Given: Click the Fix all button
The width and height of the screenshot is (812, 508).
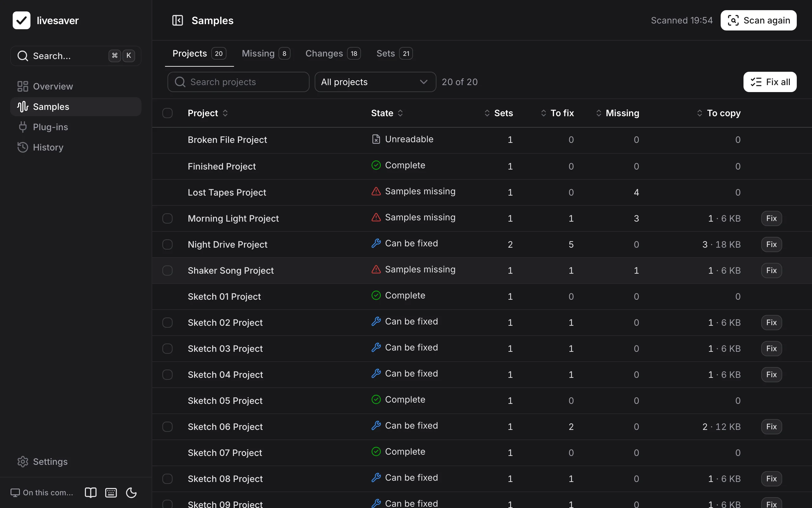Looking at the screenshot, I should click(770, 82).
